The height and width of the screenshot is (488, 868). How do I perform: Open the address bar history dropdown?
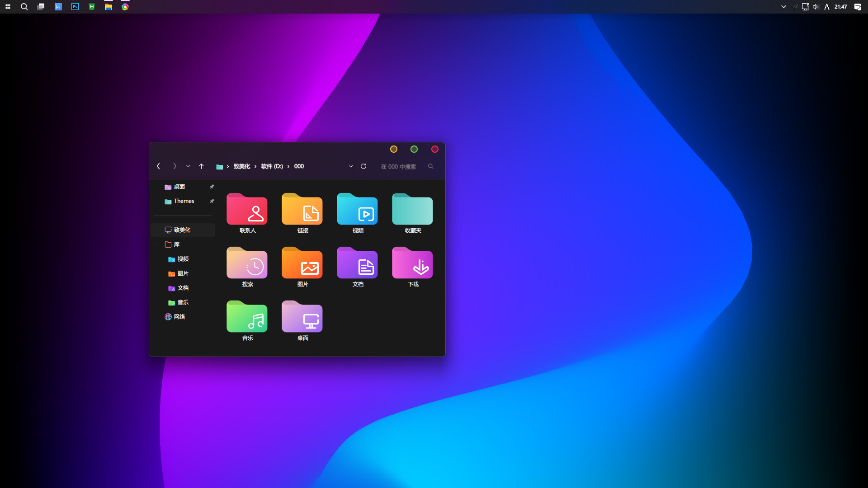click(351, 166)
